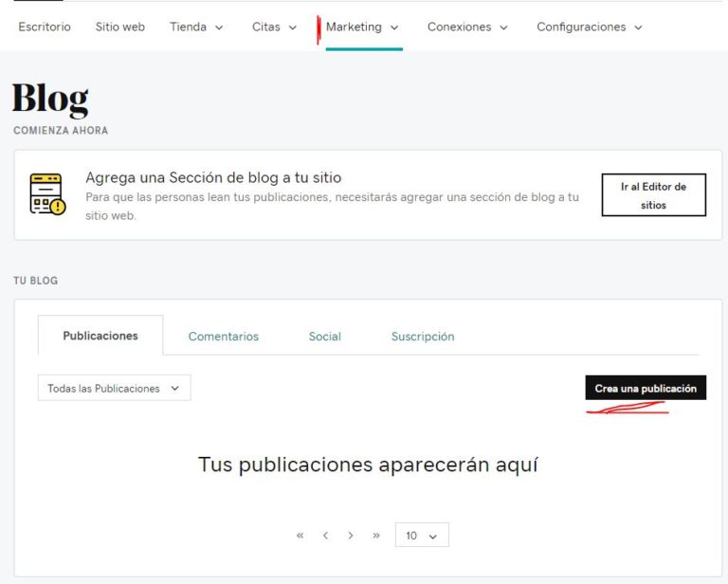The height and width of the screenshot is (584, 728).
Task: Go to the next page arrow
Action: [351, 536]
